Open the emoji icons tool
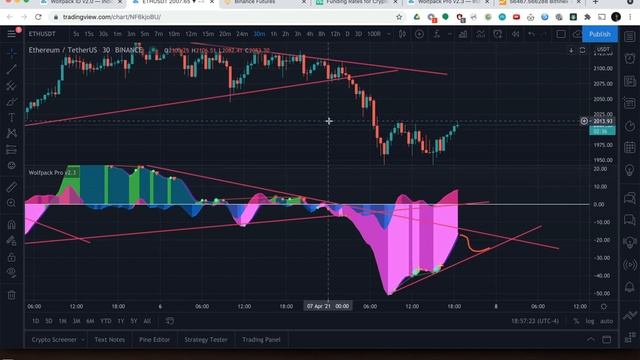Screen dimensions: 640x360 click(x=11, y=166)
